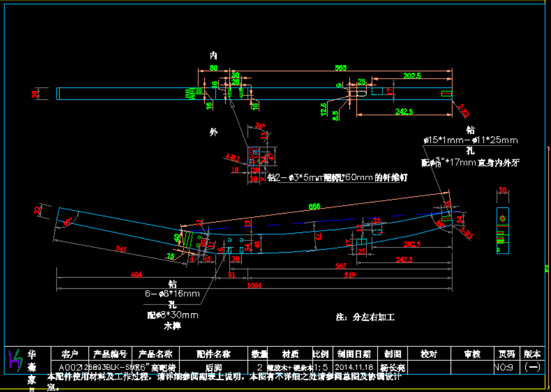Click the small green rectangle at top bar right end
Image resolution: width=551 pixels, height=392 pixels.
[447, 93]
